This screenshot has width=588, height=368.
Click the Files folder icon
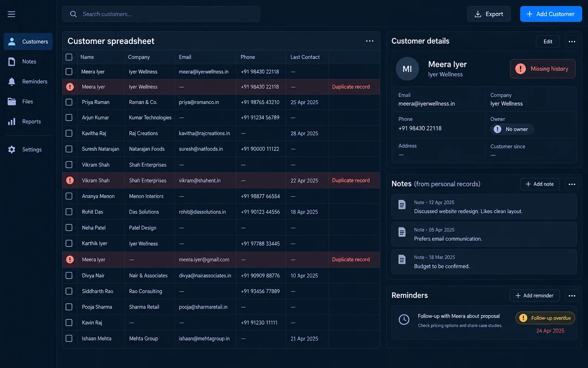(x=12, y=102)
